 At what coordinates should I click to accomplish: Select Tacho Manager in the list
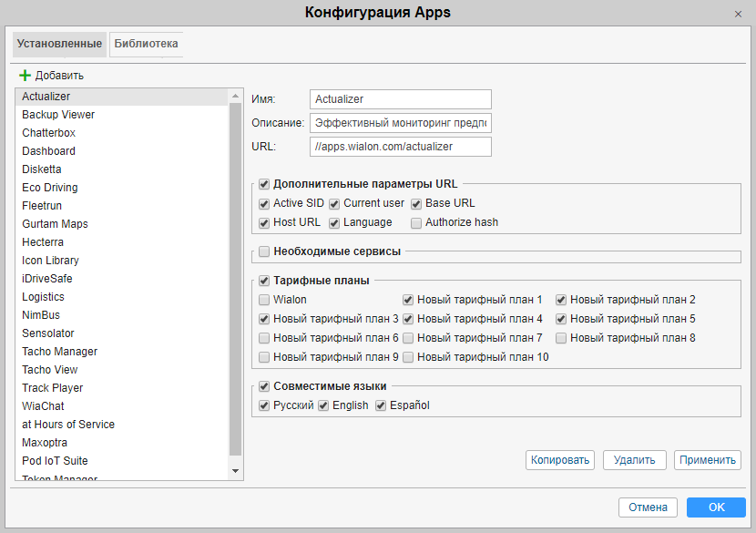pos(59,352)
